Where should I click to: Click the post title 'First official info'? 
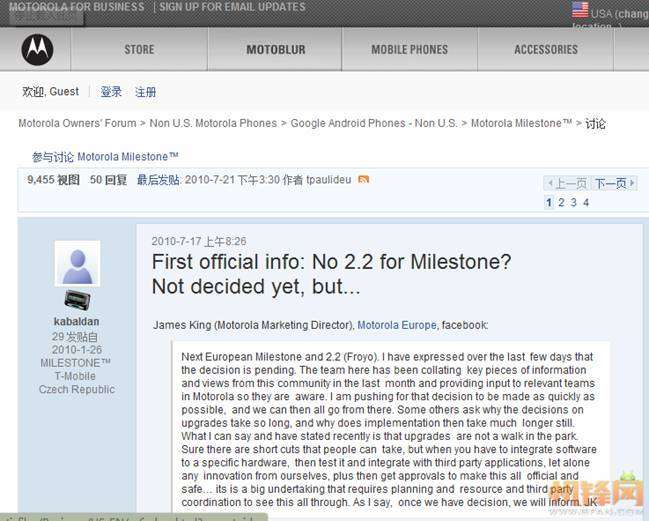pyautogui.click(x=332, y=274)
